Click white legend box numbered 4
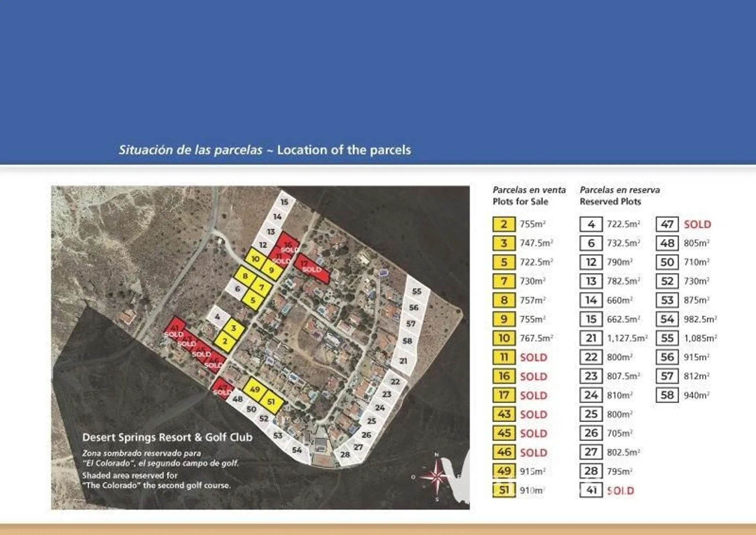This screenshot has width=756, height=535. [591, 224]
